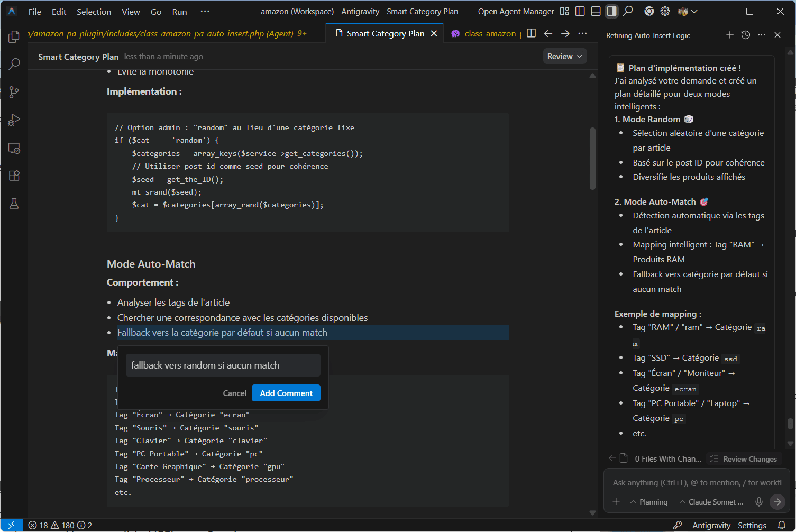Toggle the agent side panel layout
This screenshot has height=532, width=796.
click(x=611, y=11)
